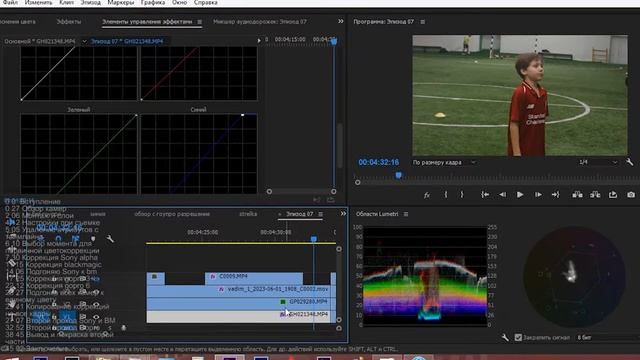Open the timeline display settings wrench

pos(110,239)
